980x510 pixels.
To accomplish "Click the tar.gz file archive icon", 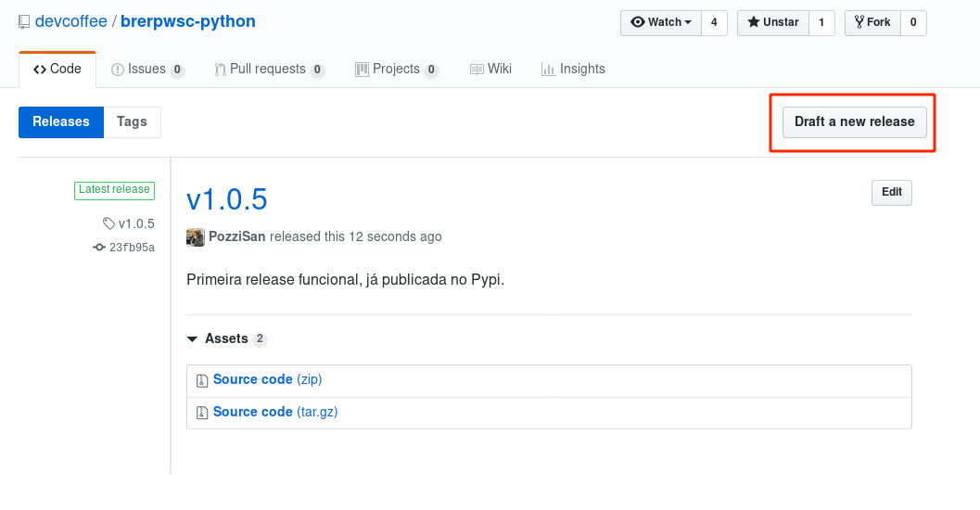I will pos(202,413).
